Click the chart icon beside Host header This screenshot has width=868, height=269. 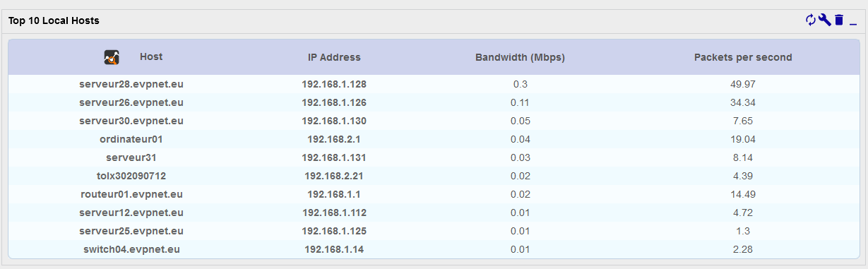pyautogui.click(x=112, y=58)
